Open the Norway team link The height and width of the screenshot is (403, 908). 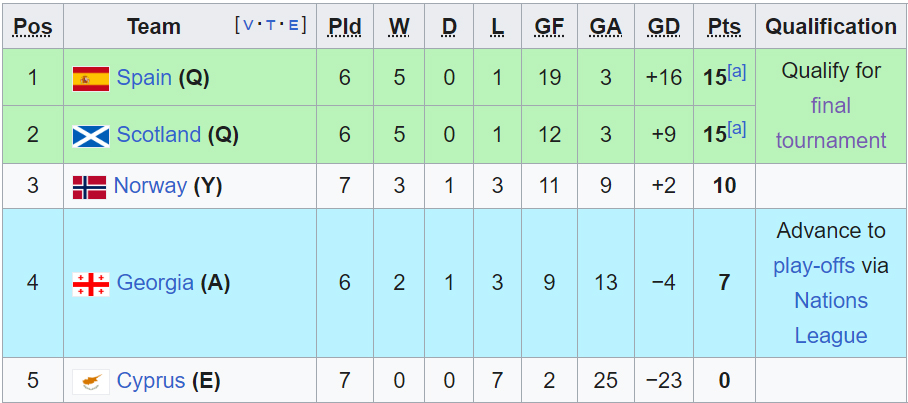(151, 186)
